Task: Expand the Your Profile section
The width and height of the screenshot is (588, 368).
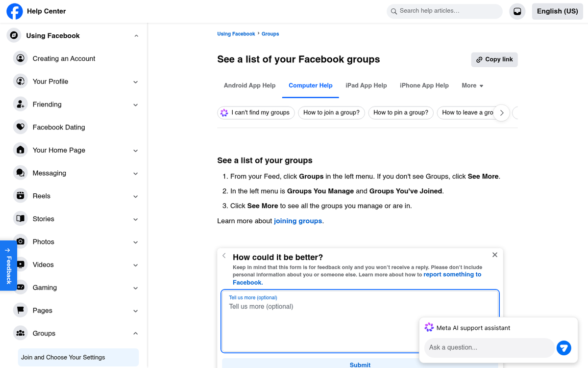Action: coord(135,81)
